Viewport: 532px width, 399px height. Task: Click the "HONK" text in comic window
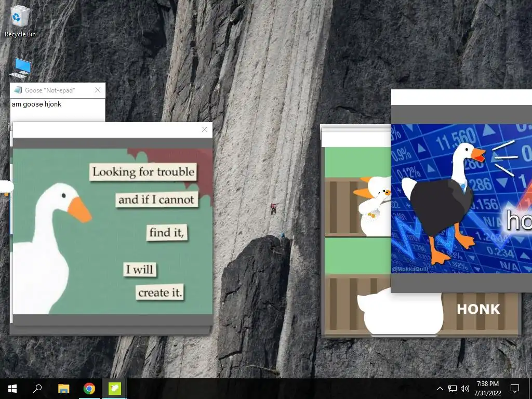click(478, 309)
